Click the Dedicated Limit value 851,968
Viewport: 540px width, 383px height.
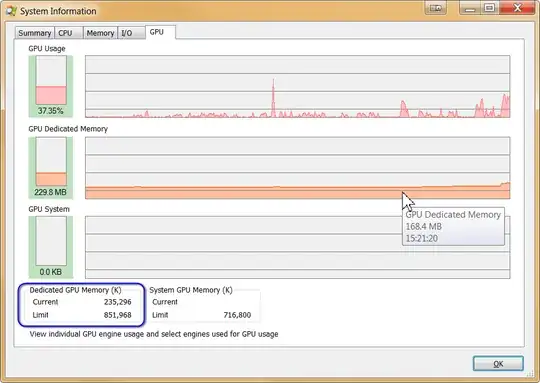point(117,315)
